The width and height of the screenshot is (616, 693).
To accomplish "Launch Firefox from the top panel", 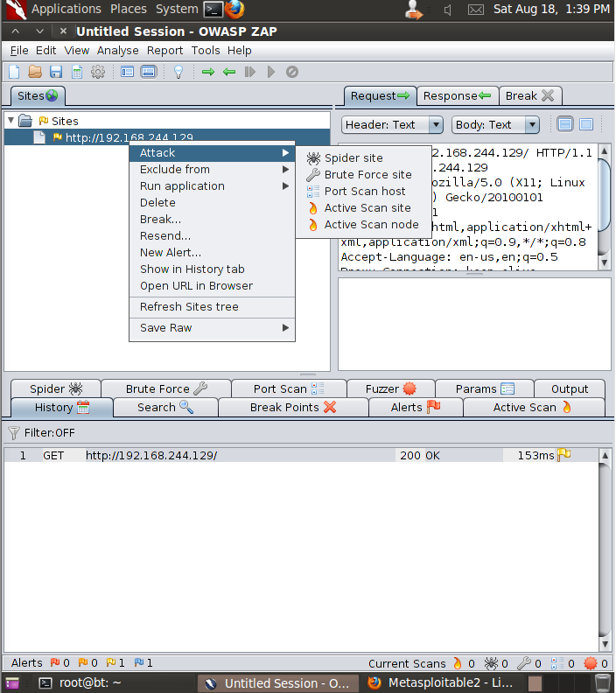I will [x=234, y=10].
